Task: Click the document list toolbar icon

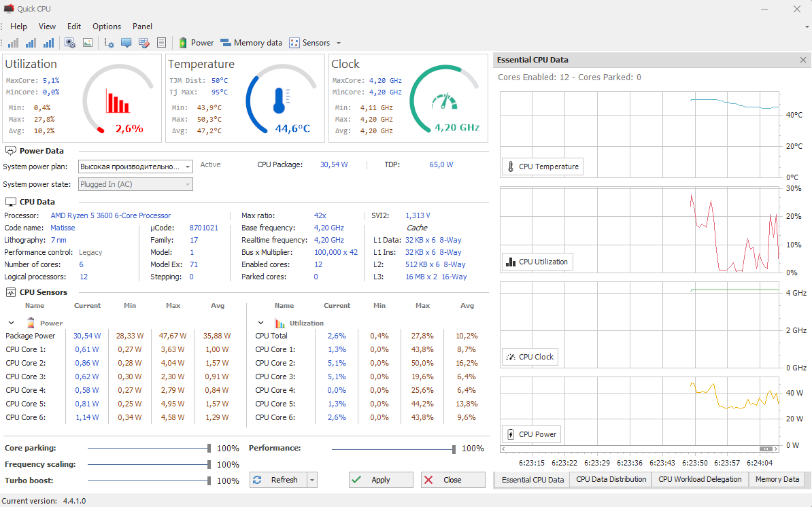Action: point(161,43)
